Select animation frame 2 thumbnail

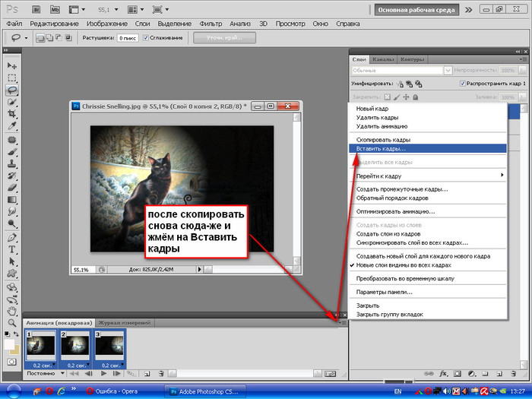point(75,345)
